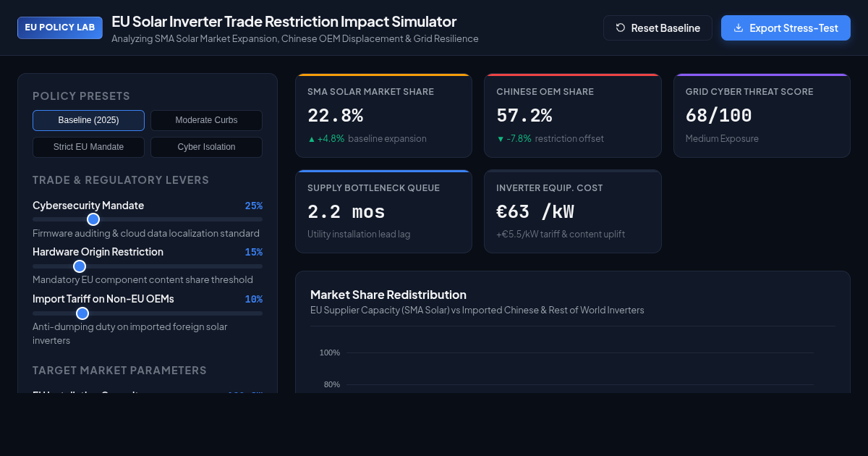Click the TRADE & REGULATORY LEVERS heading
Image resolution: width=868 pixels, height=456 pixels.
click(121, 180)
